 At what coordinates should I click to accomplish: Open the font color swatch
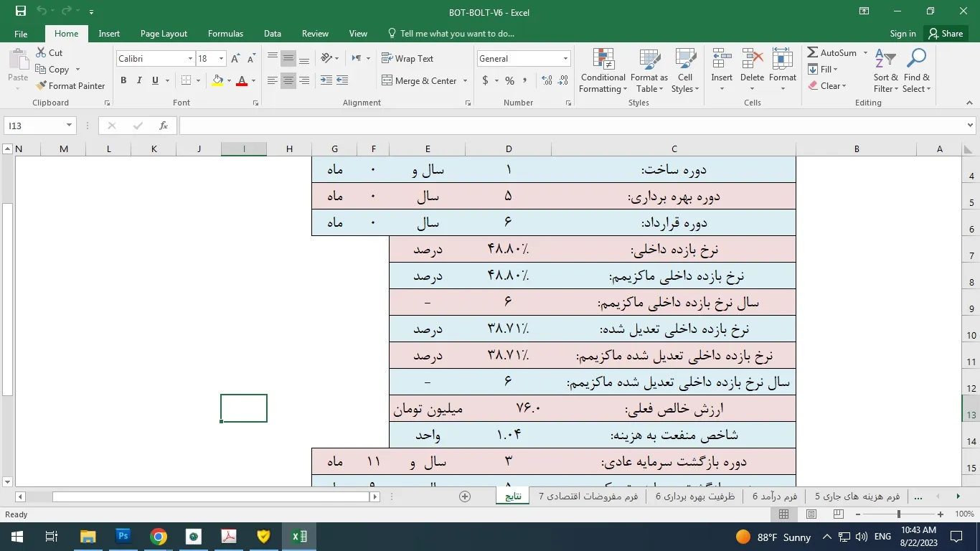242,81
